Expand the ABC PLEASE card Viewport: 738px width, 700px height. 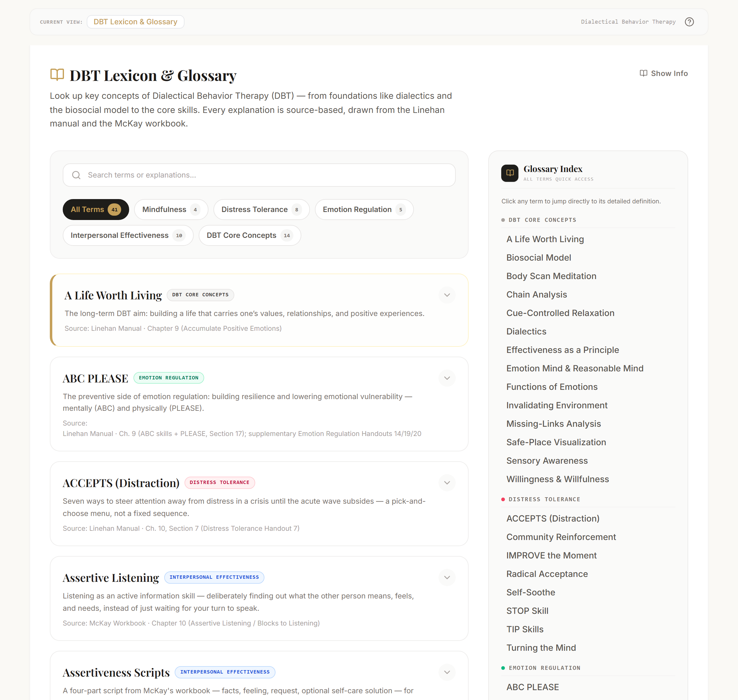447,378
